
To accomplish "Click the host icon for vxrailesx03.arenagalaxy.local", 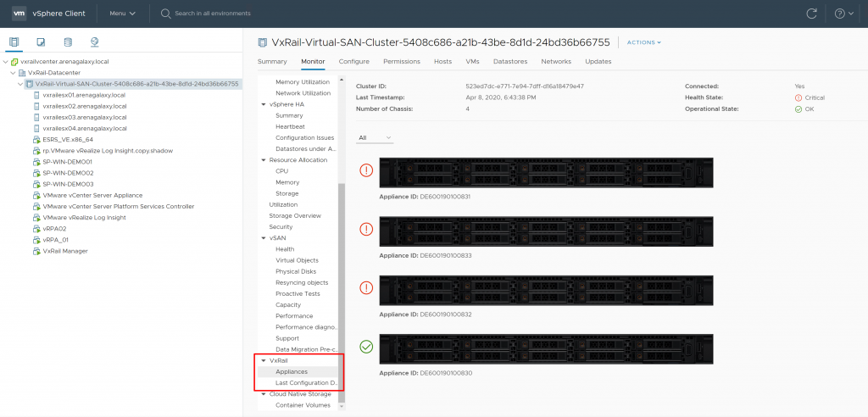I will coord(36,118).
